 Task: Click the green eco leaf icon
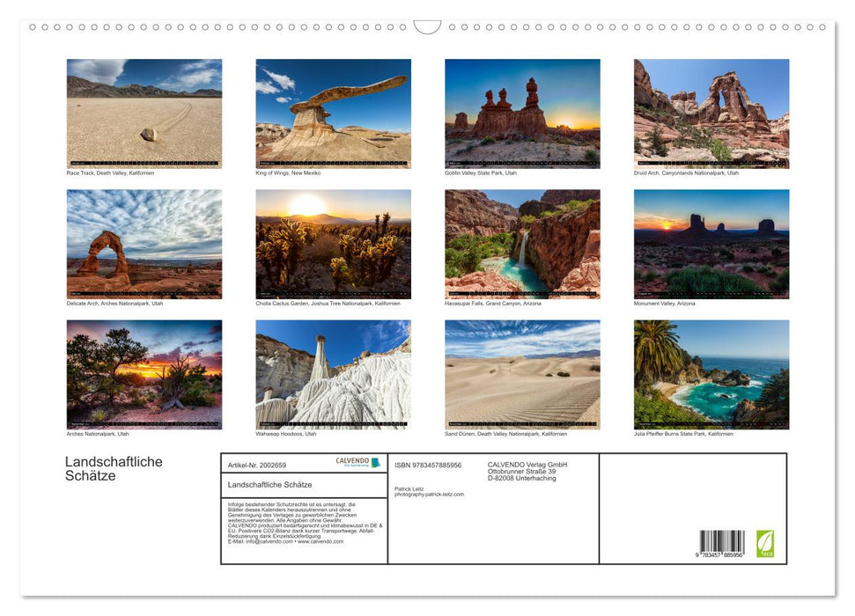765,543
